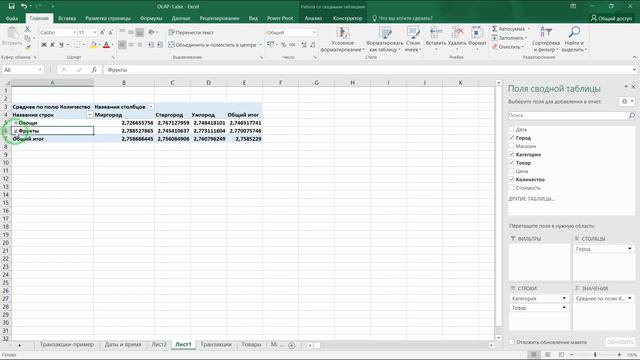Click the Общий доступ share button
This screenshot has width=640, height=360.
pos(611,18)
